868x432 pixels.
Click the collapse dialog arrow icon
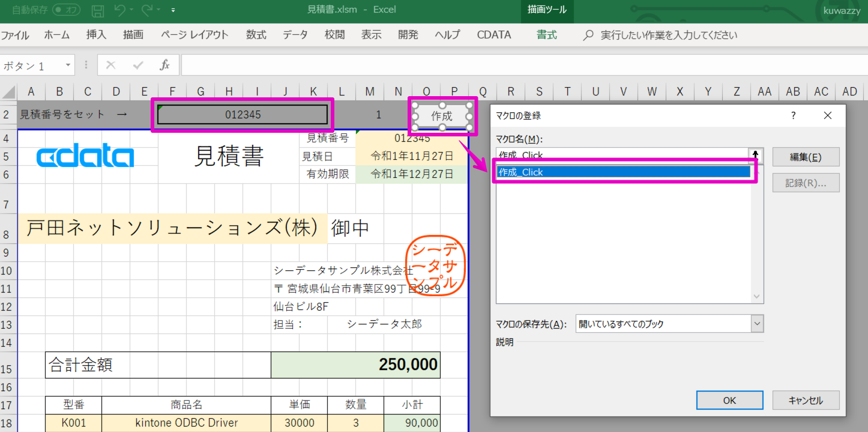point(756,154)
